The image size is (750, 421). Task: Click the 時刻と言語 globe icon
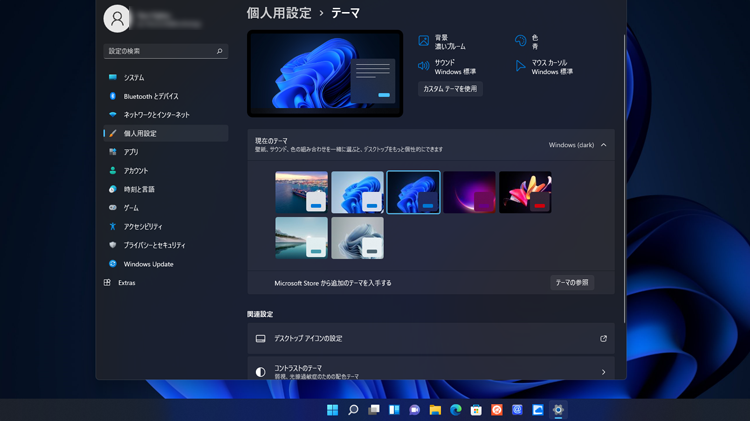(x=112, y=189)
